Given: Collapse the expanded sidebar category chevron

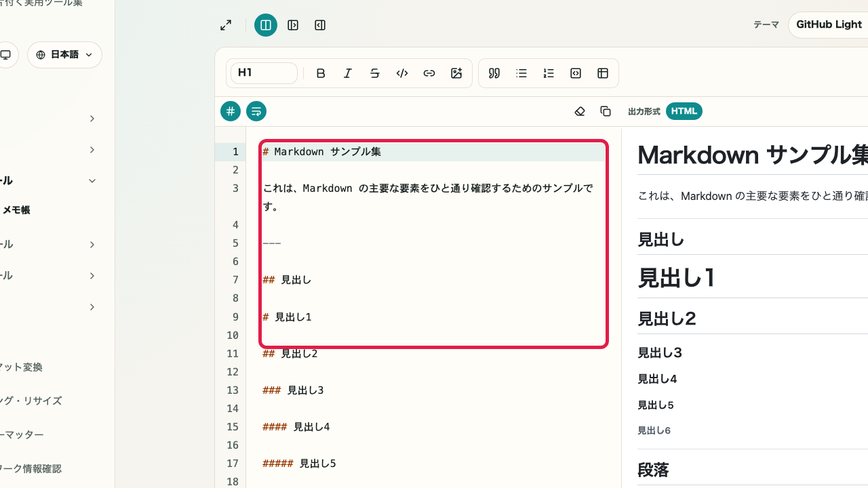Looking at the screenshot, I should pyautogui.click(x=92, y=181).
